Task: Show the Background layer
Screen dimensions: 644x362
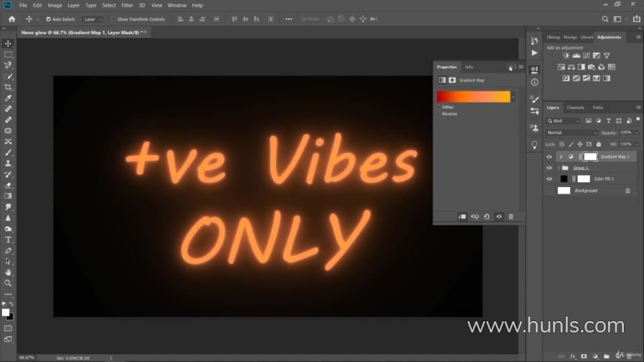Action: (x=549, y=190)
